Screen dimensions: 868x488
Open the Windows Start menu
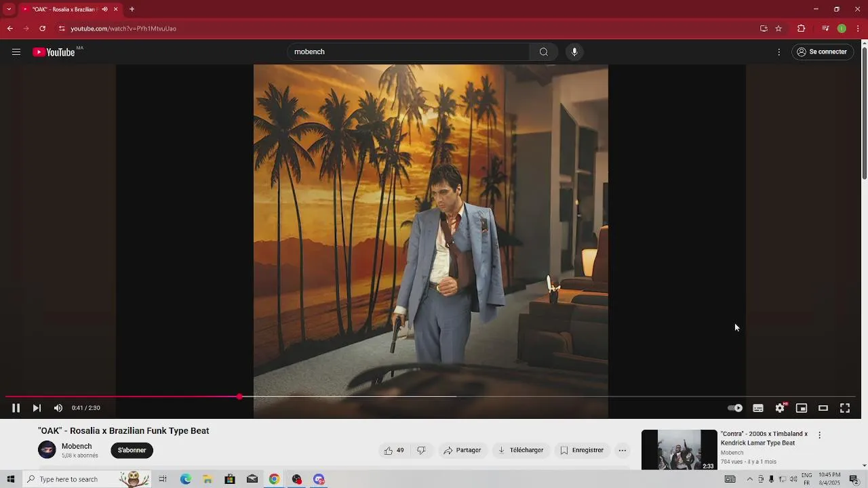(x=10, y=479)
